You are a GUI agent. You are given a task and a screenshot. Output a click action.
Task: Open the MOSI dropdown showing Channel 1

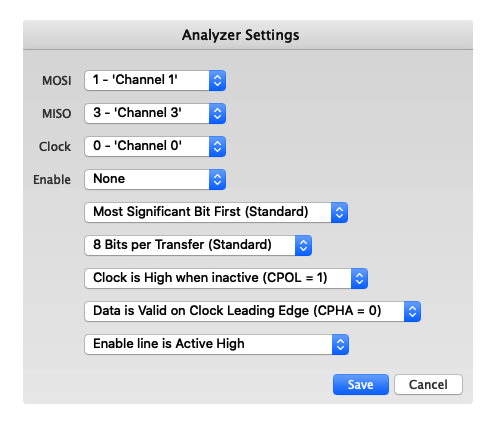click(x=155, y=80)
